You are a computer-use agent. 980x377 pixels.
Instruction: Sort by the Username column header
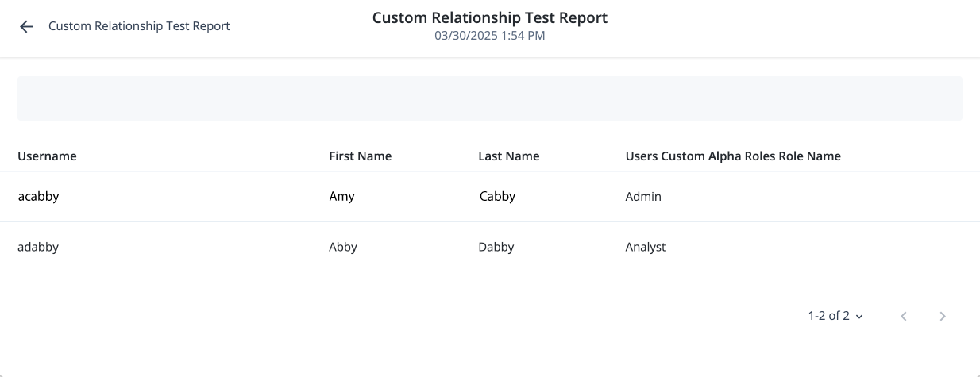tap(47, 156)
